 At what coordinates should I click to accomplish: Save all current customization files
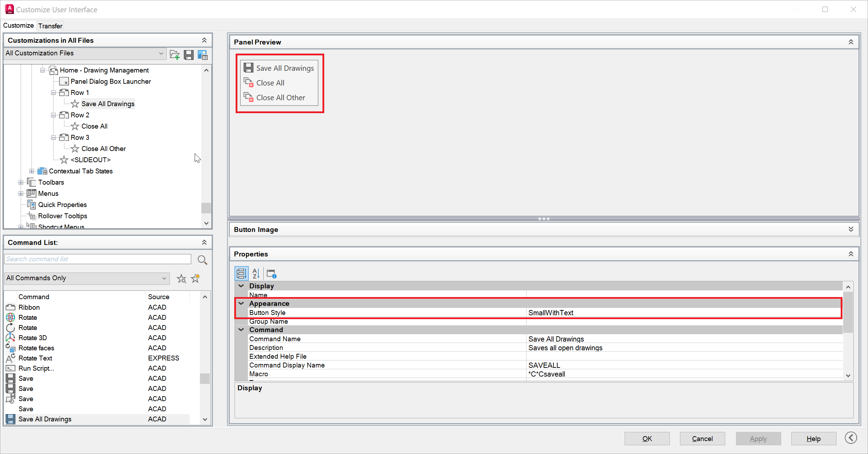189,55
